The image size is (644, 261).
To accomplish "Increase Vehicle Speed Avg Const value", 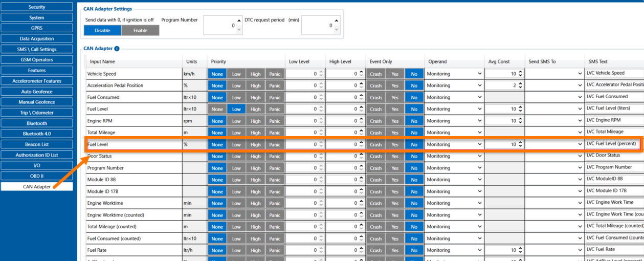I will pos(520,72).
